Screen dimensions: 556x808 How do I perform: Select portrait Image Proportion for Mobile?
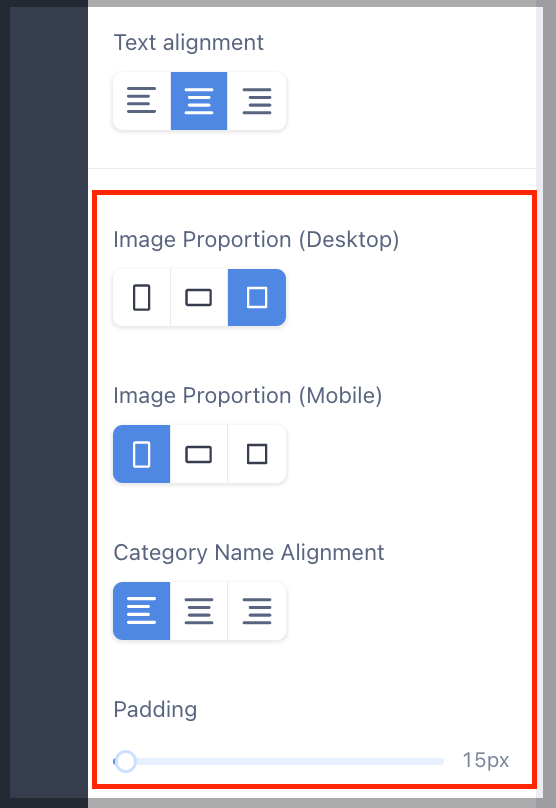142,454
